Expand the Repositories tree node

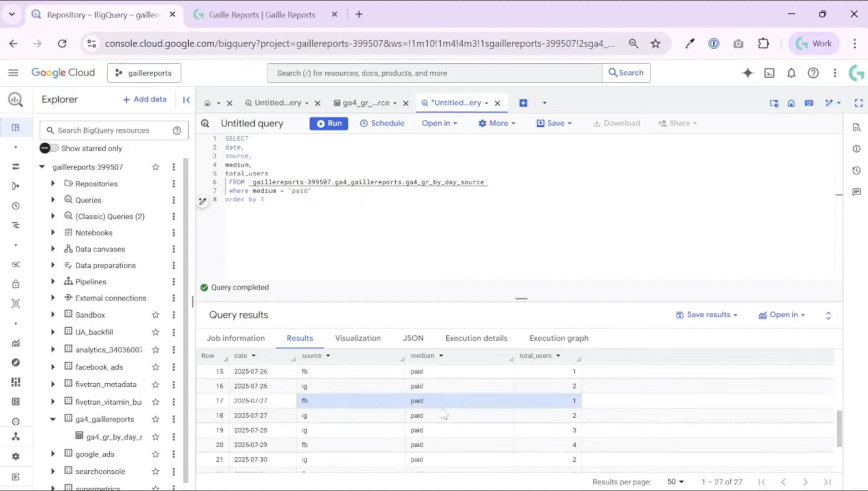[x=52, y=183]
